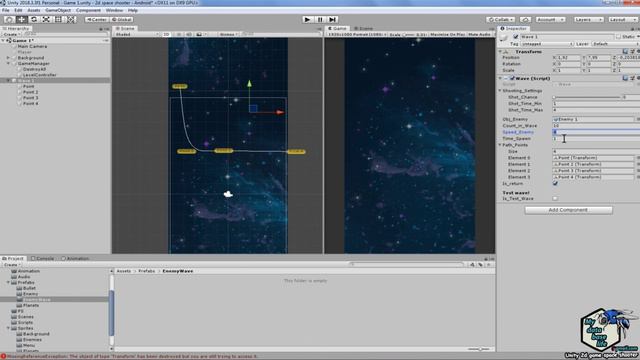Toggle Wave 1 active checkbox

(516, 37)
